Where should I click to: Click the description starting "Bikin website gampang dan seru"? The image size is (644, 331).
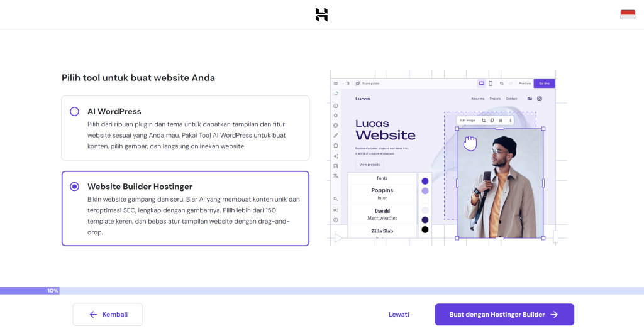pos(194,215)
